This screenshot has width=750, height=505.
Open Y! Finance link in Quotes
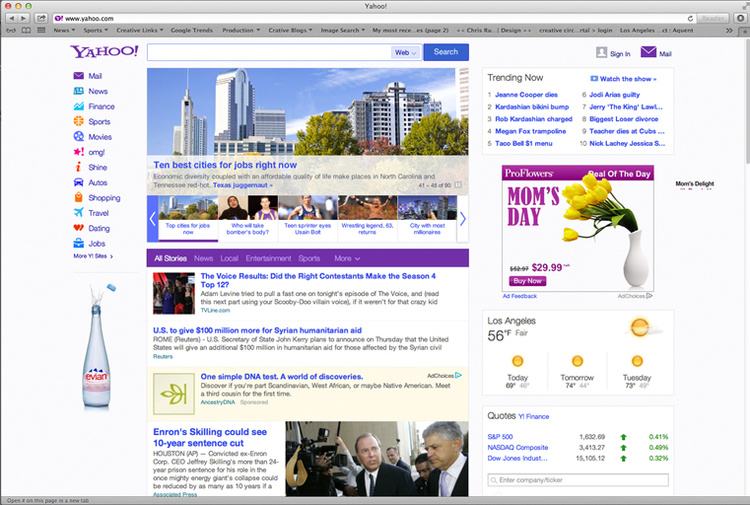[x=533, y=417]
